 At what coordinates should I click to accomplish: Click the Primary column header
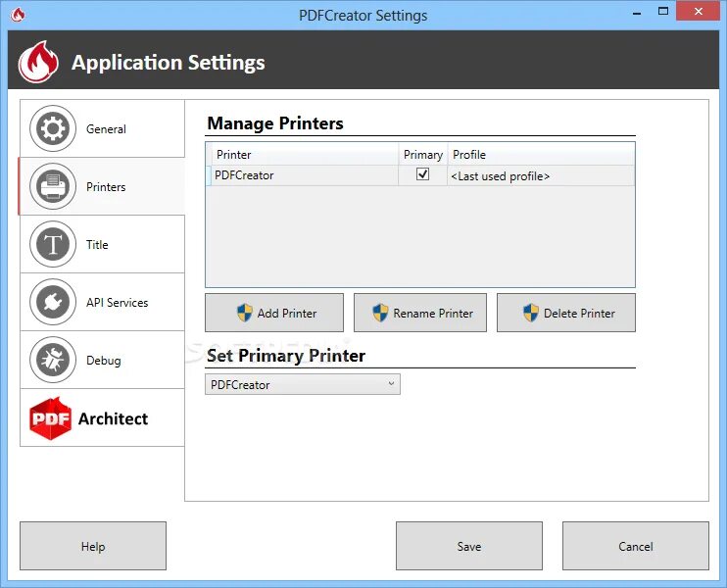423,155
